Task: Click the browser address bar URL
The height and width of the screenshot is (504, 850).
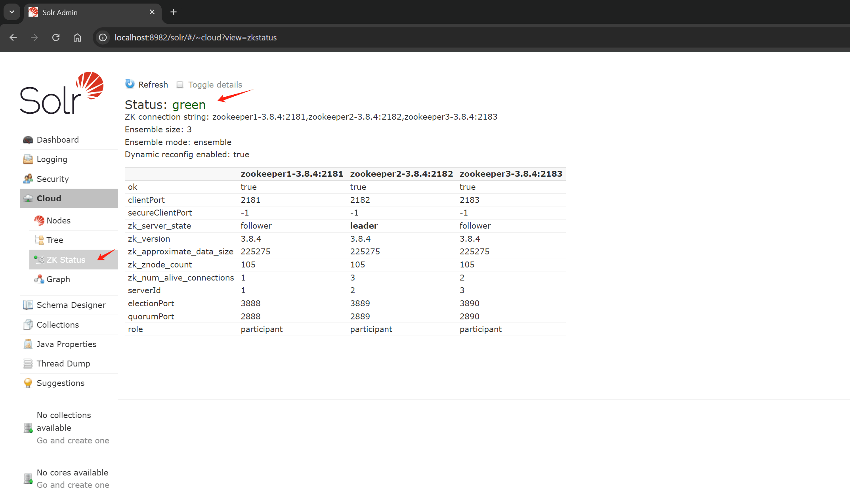Action: pyautogui.click(x=195, y=38)
